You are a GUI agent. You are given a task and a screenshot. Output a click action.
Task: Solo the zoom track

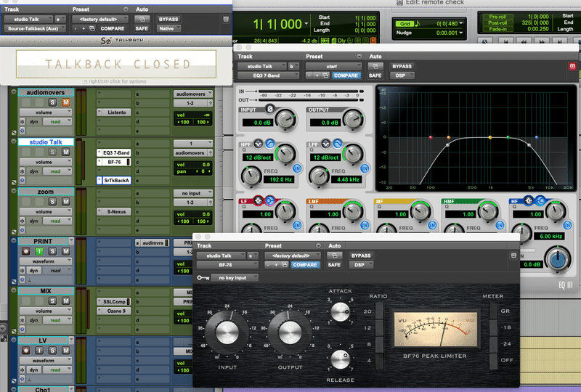coord(52,202)
